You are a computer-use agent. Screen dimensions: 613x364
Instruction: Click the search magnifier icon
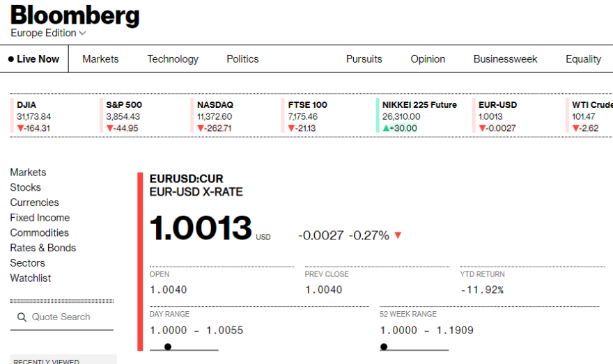pos(22,317)
